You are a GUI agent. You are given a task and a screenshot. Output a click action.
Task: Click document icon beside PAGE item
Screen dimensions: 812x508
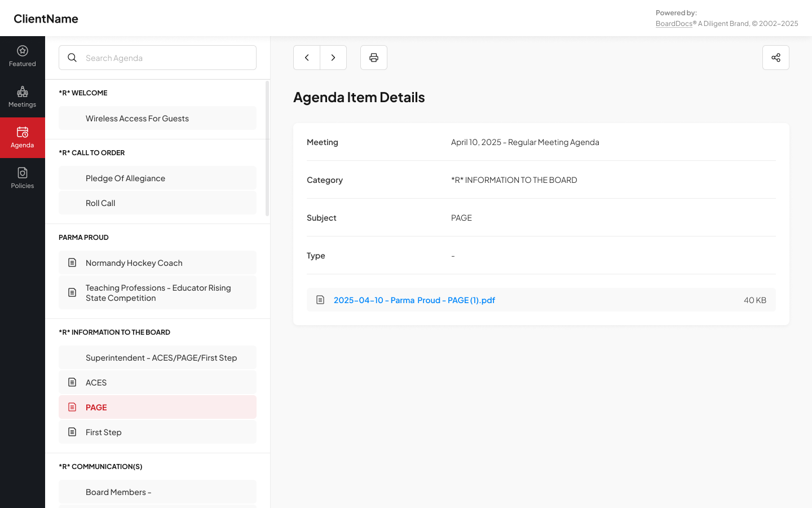(x=72, y=407)
